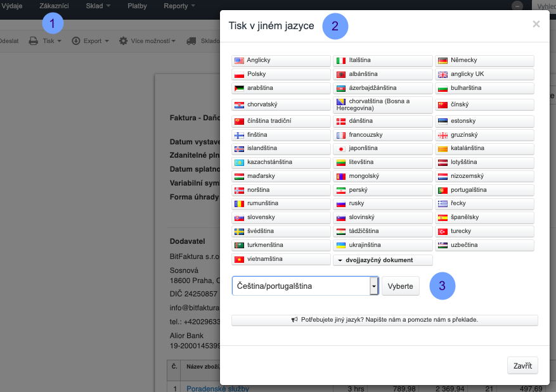Pick vietnamština language option
This screenshot has height=392, width=556.
281,259
